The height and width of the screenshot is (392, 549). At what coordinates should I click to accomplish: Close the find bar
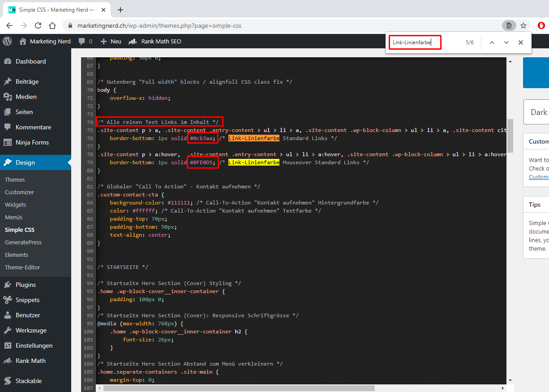click(521, 43)
